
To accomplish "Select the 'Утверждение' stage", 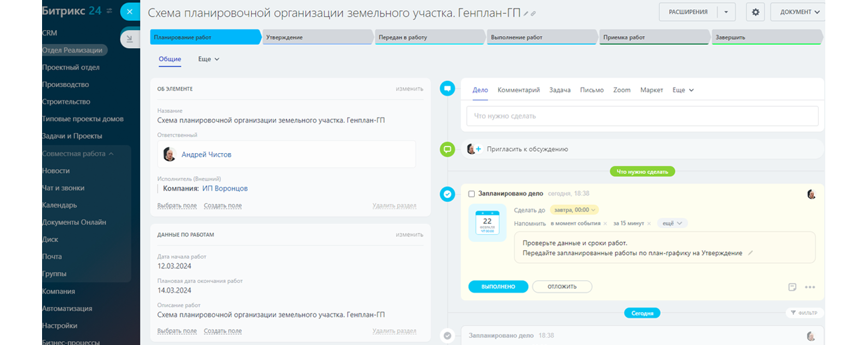I will pos(317,37).
